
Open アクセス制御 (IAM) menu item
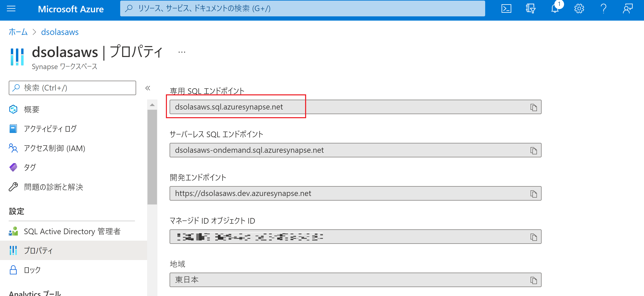pos(54,148)
